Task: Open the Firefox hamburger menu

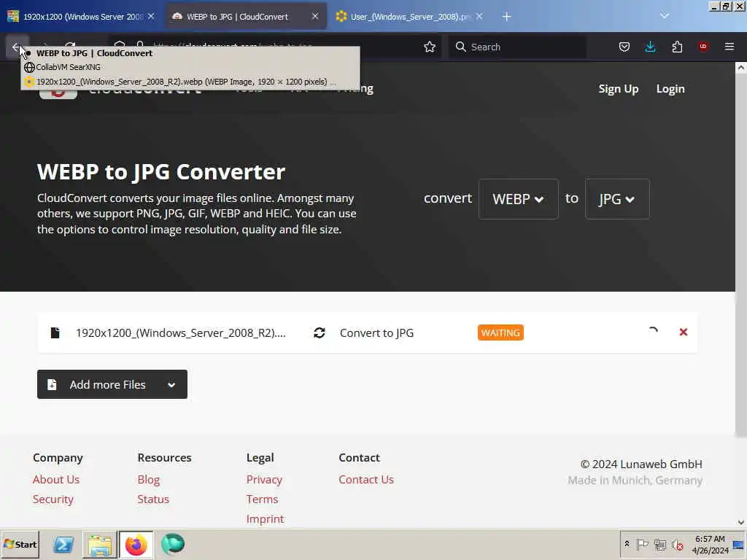Action: (x=729, y=47)
